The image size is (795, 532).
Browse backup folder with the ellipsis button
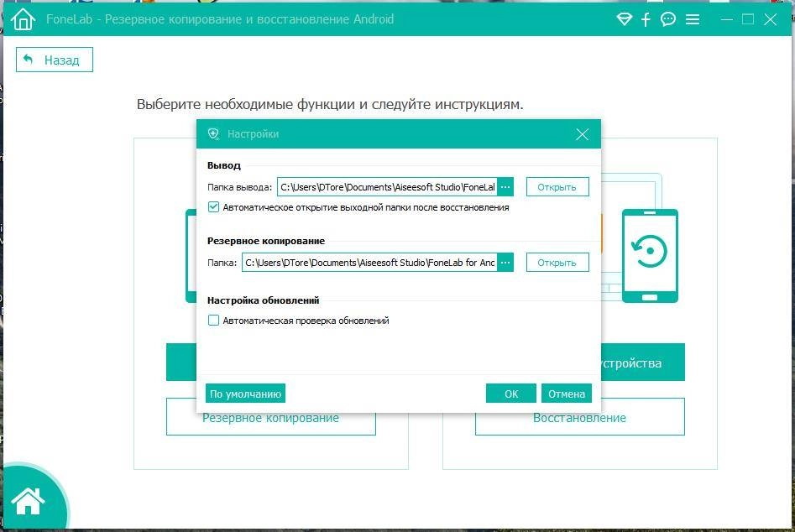[x=505, y=263]
